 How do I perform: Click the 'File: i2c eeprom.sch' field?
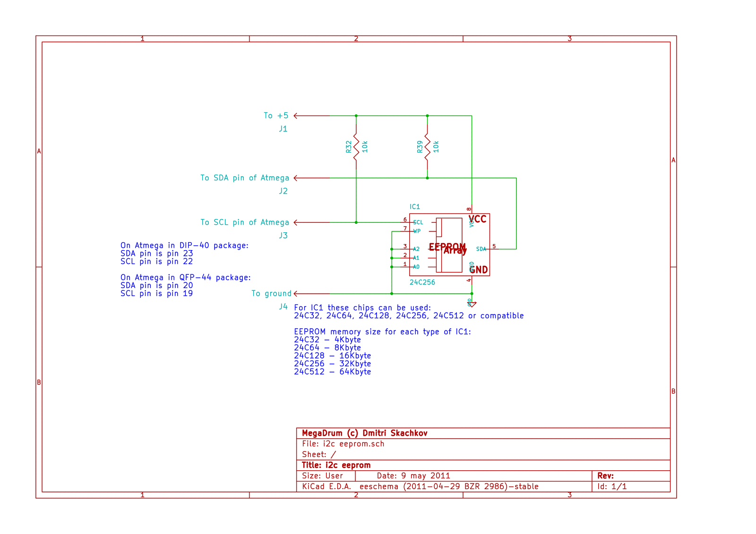click(x=343, y=444)
